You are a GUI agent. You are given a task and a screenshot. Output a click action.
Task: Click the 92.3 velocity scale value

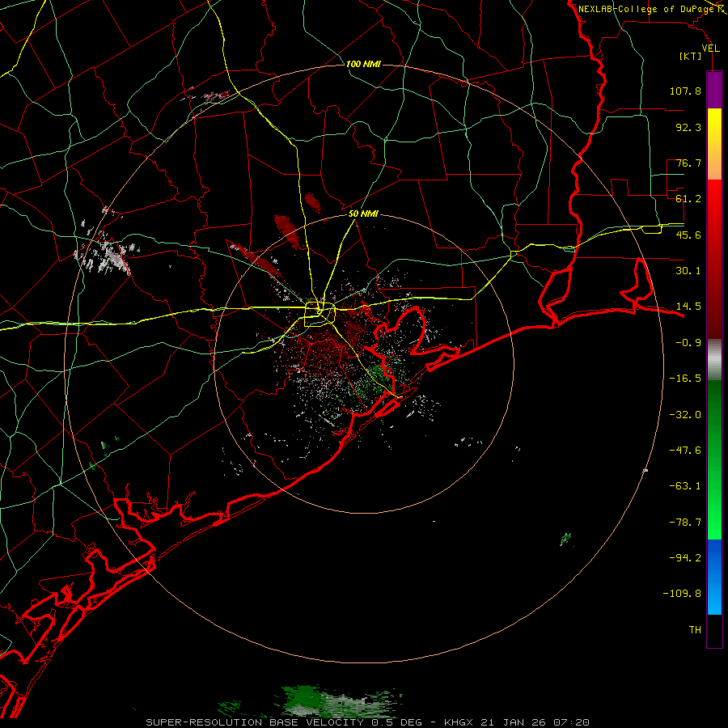pyautogui.click(x=688, y=127)
